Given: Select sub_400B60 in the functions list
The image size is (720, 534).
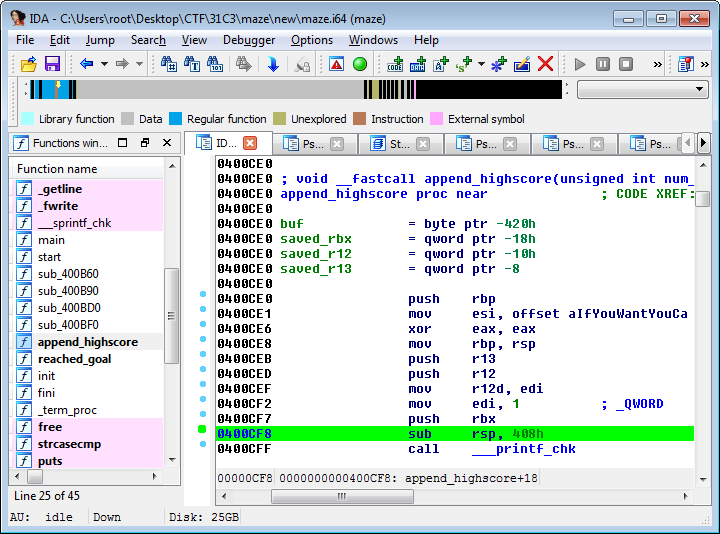Looking at the screenshot, I should tap(68, 274).
